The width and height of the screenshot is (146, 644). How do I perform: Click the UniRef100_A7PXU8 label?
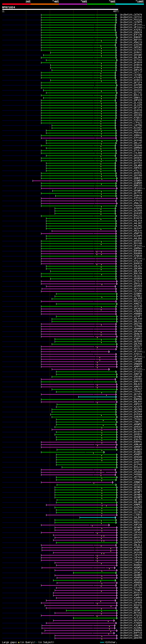[131, 138]
